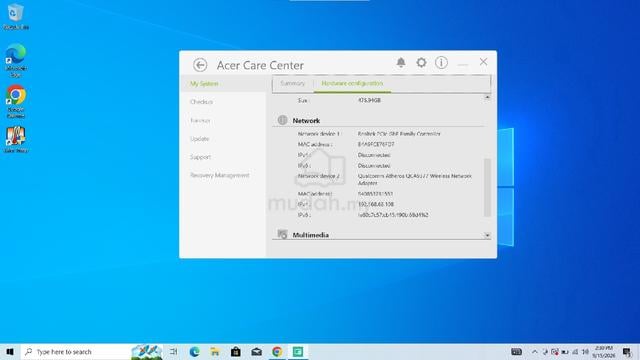The width and height of the screenshot is (640, 360).
Task: Expand the hidden system tray icons chevron
Action: tap(534, 351)
